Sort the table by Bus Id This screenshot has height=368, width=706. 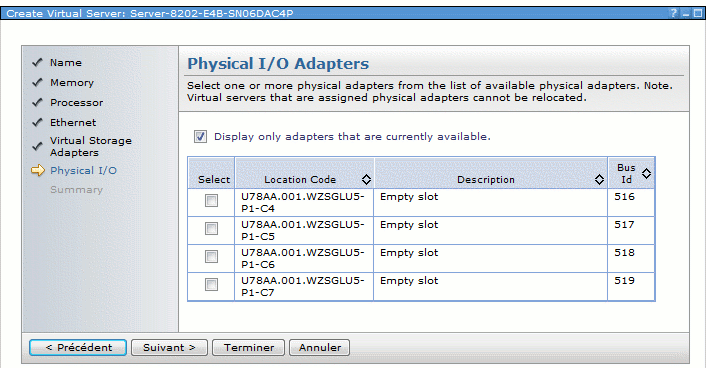click(x=647, y=173)
